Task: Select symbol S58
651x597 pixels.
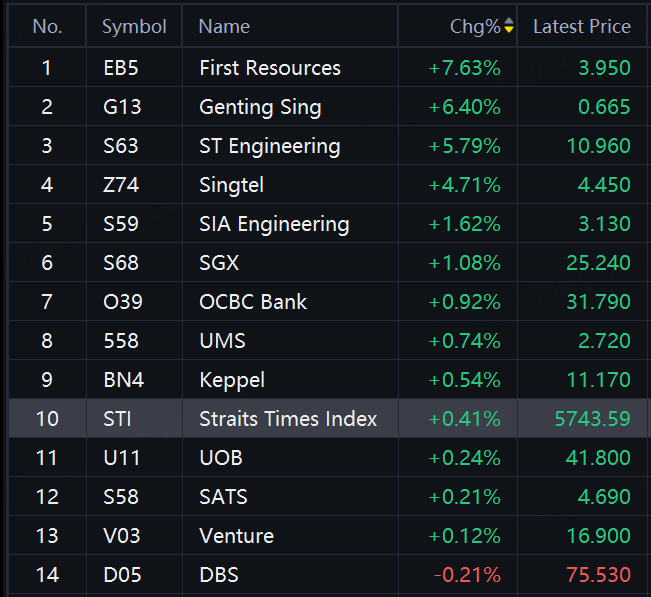Action: pos(121,497)
